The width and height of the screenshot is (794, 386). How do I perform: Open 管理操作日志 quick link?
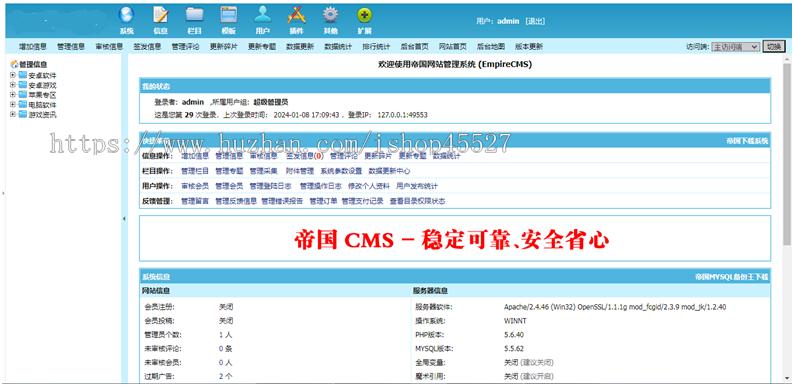(321, 186)
